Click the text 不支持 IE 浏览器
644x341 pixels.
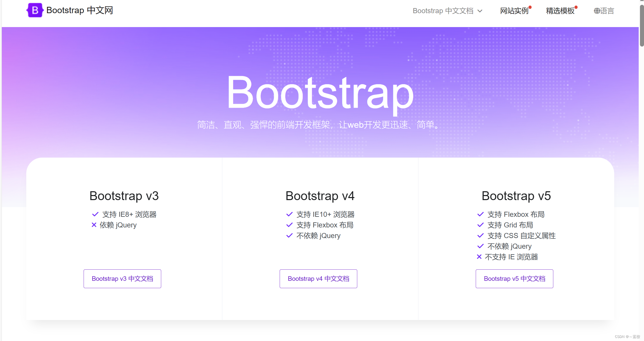pyautogui.click(x=511, y=257)
